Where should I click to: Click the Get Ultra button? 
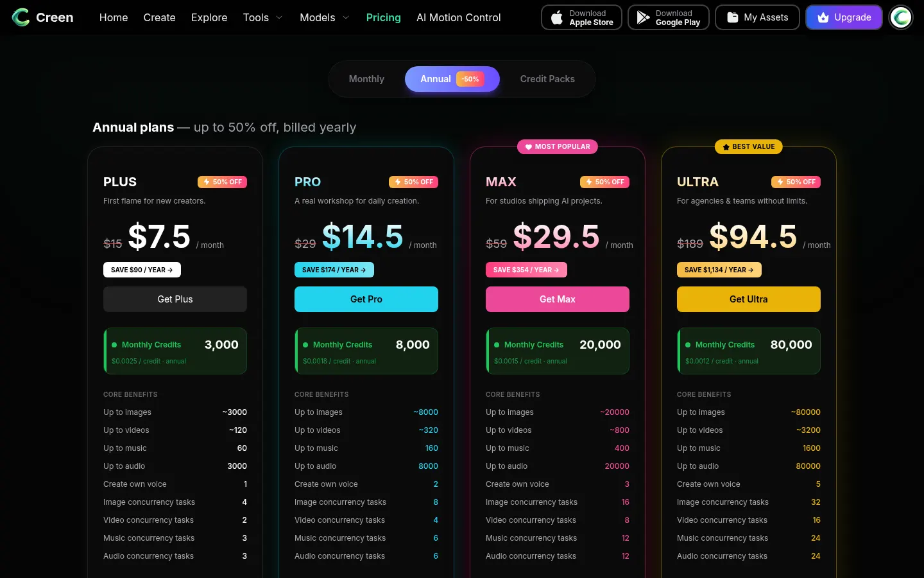pyautogui.click(x=749, y=299)
